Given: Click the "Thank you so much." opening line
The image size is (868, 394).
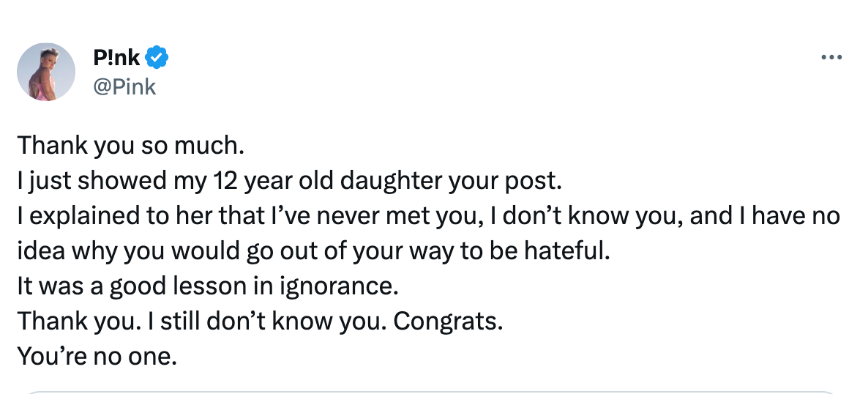Looking at the screenshot, I should click(x=131, y=146).
